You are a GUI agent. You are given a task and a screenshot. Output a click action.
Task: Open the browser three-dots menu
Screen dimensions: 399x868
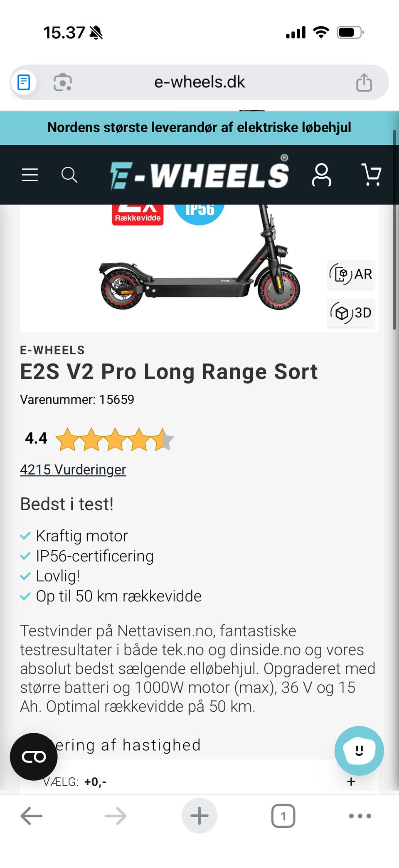(360, 816)
